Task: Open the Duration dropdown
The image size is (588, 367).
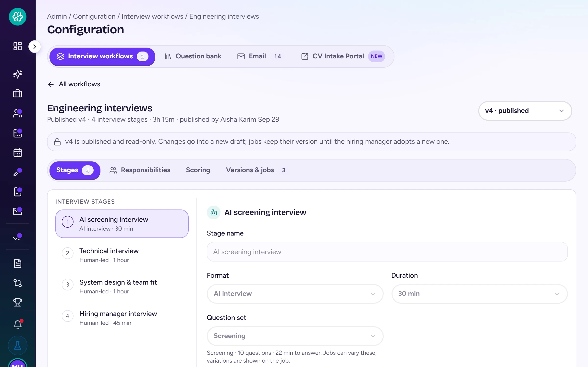Action: point(479,294)
